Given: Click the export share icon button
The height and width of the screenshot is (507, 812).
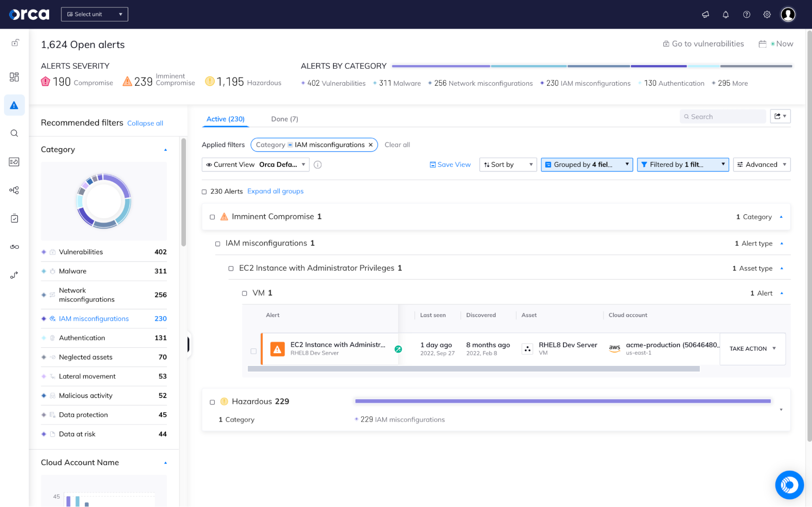Looking at the screenshot, I should 780,116.
